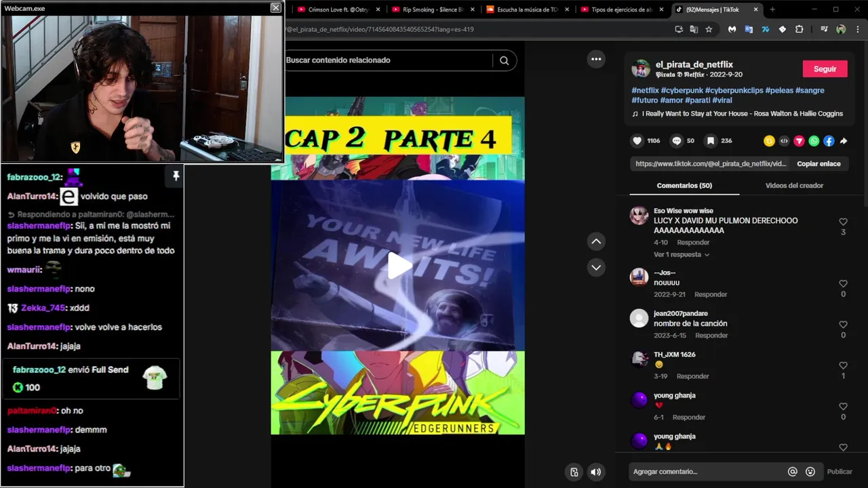The image size is (868, 488).
Task: Open more share options via the arrow icon
Action: (844, 141)
